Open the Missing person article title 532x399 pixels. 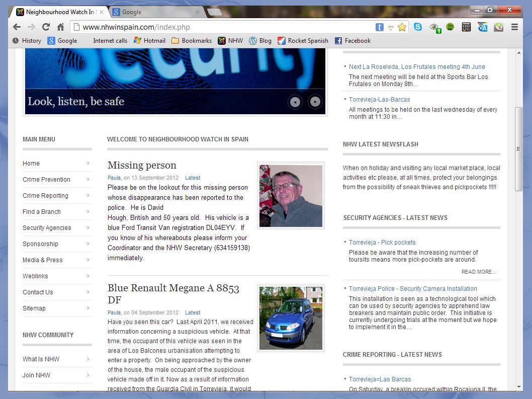pyautogui.click(x=142, y=166)
